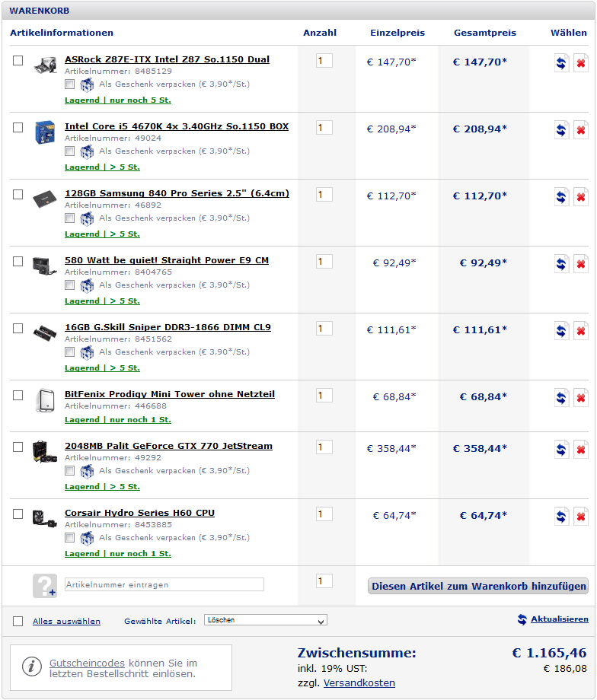
Task: Click quantity field in the add-article row
Action: [324, 581]
